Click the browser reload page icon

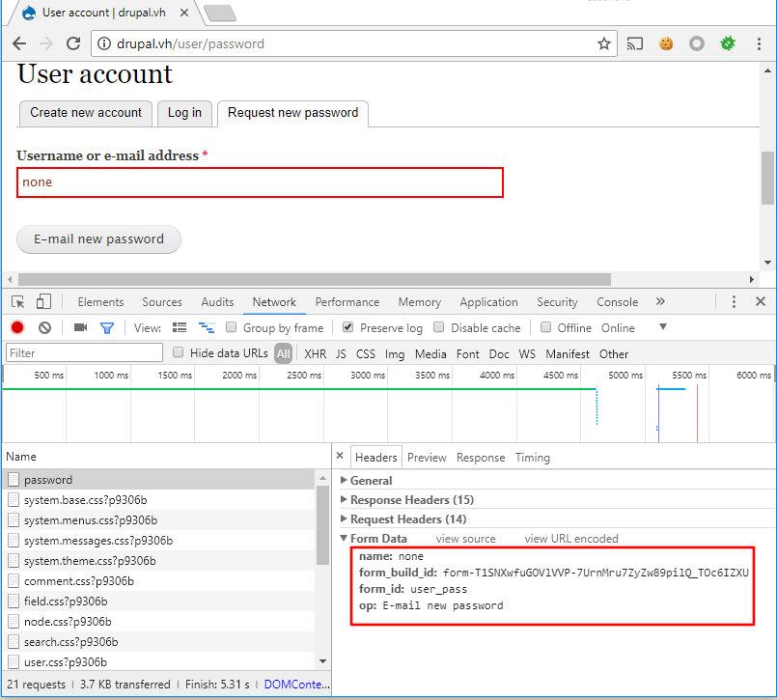click(73, 43)
